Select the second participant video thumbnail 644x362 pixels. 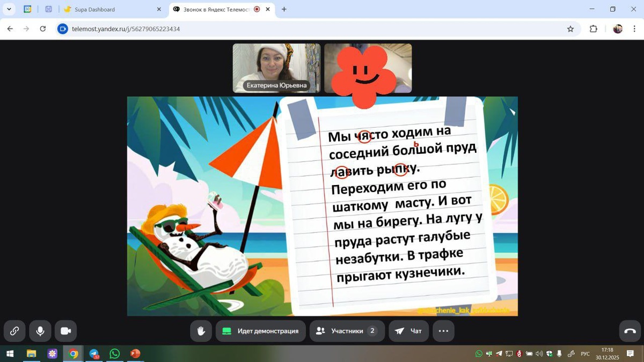[x=368, y=68]
